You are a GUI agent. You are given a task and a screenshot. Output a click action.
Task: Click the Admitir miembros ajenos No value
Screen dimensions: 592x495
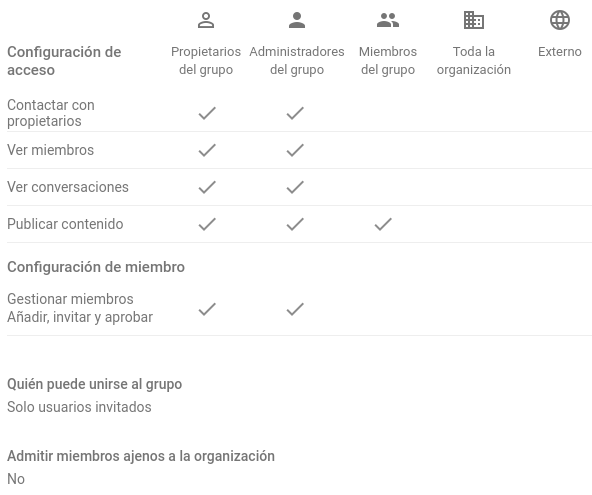click(x=16, y=479)
